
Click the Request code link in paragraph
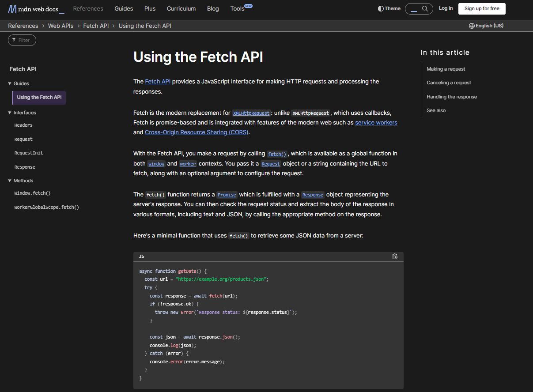271,164
